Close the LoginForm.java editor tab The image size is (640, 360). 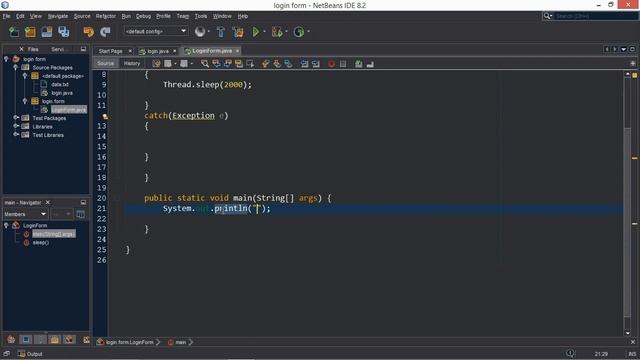(237, 51)
